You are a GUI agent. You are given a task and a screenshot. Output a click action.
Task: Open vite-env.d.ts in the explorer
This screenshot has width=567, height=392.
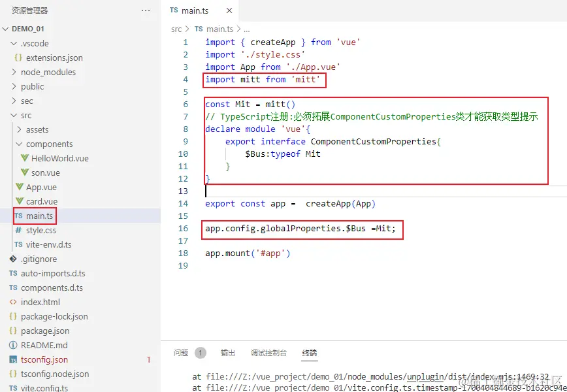click(x=49, y=244)
